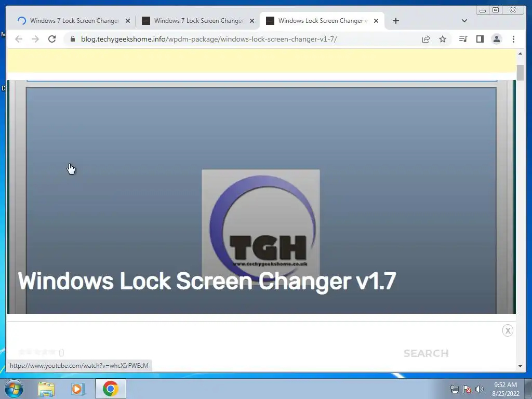This screenshot has width=532, height=399.
Task: Click the address bar URL field
Action: pyautogui.click(x=209, y=39)
